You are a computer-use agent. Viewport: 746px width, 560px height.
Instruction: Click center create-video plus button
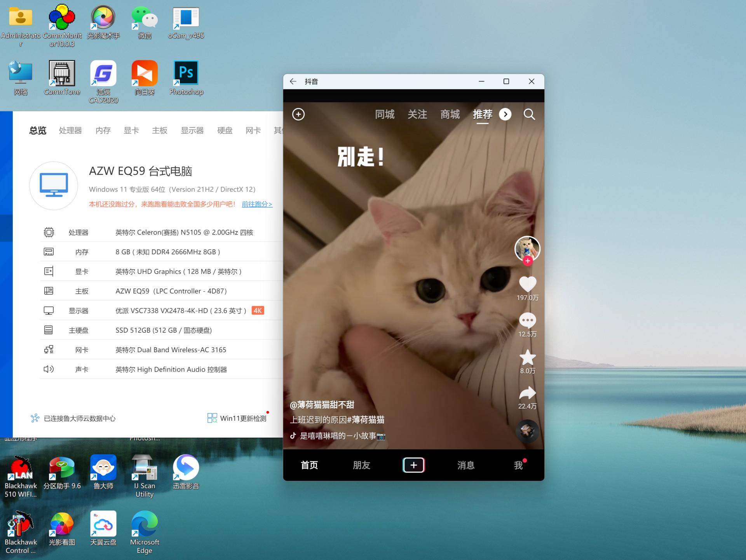[413, 465]
